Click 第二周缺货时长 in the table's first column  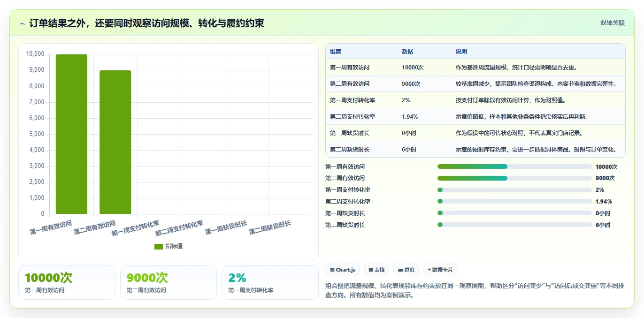coord(350,150)
